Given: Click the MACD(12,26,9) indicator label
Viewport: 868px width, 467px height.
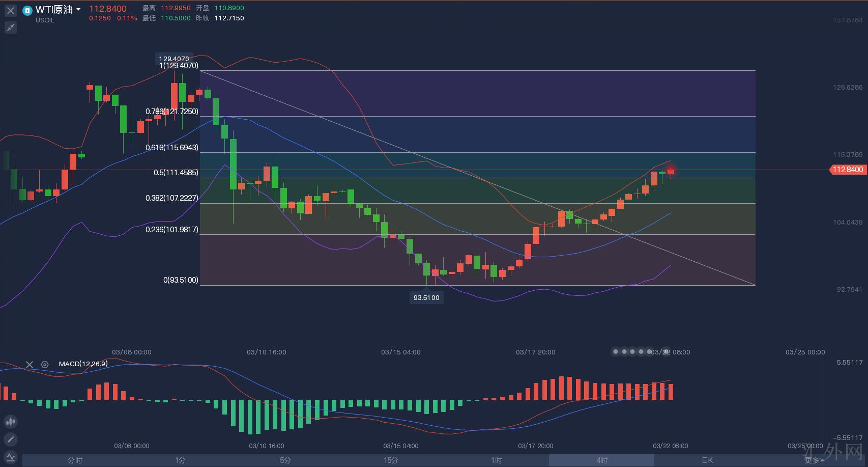Looking at the screenshot, I should point(83,364).
